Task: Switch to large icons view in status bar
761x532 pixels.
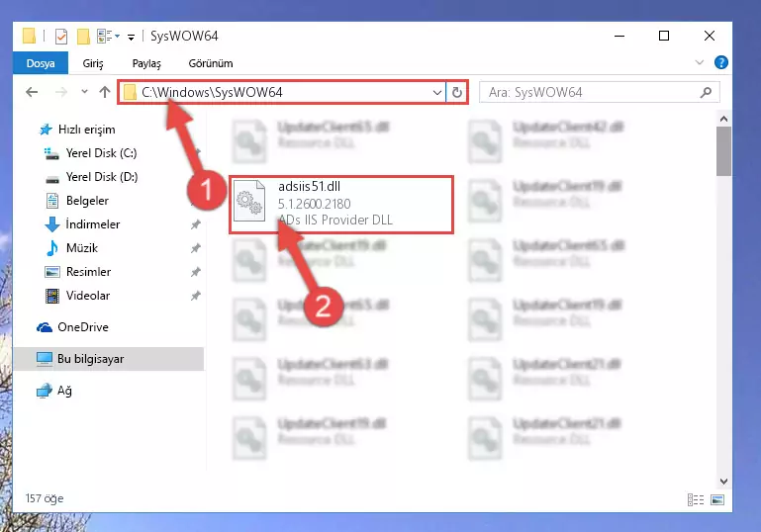Action: 717,499
